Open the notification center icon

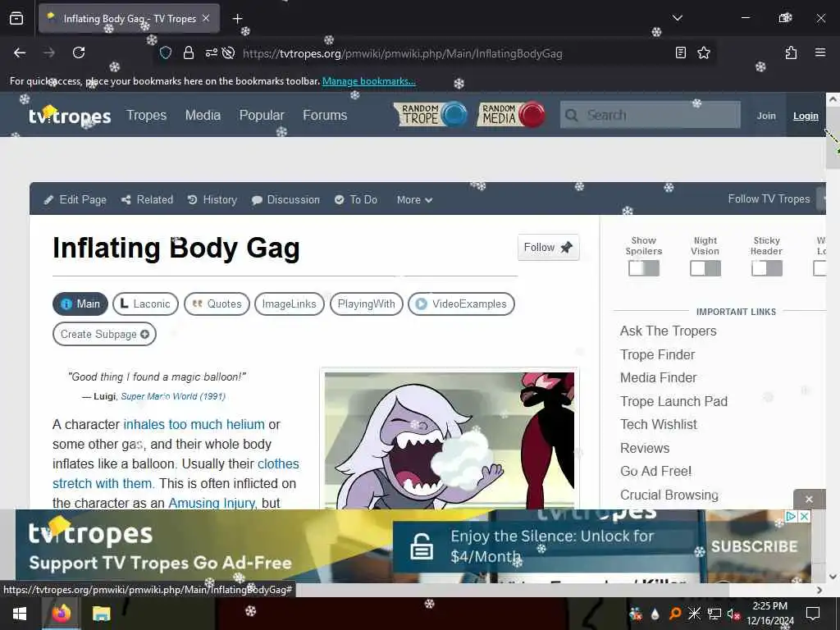click(x=813, y=614)
